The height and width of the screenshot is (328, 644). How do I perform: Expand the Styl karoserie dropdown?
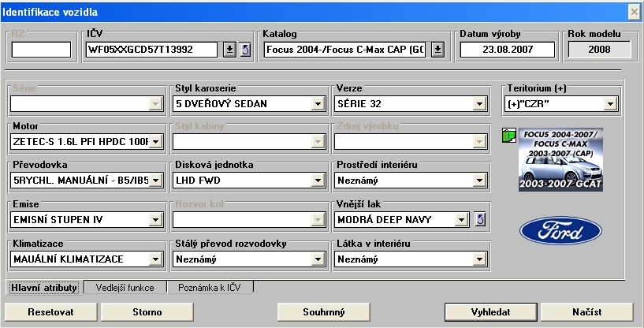318,103
